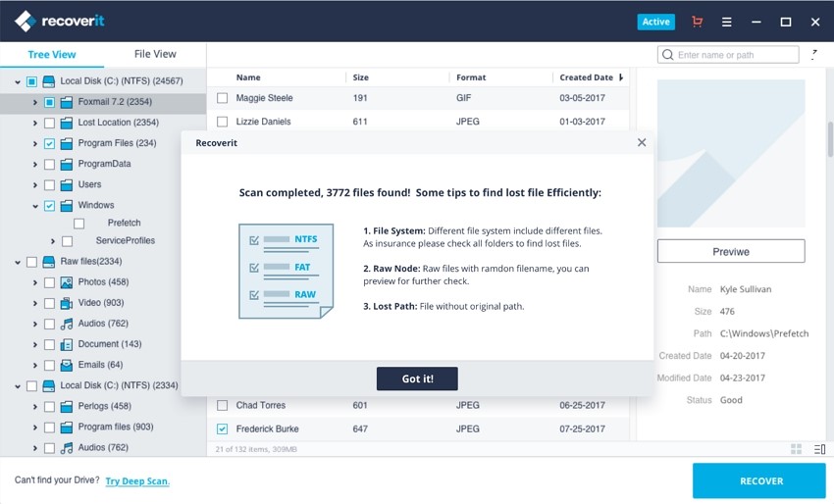Click the file preview thumbnail
Image resolution: width=834 pixels, height=504 pixels.
point(731,154)
